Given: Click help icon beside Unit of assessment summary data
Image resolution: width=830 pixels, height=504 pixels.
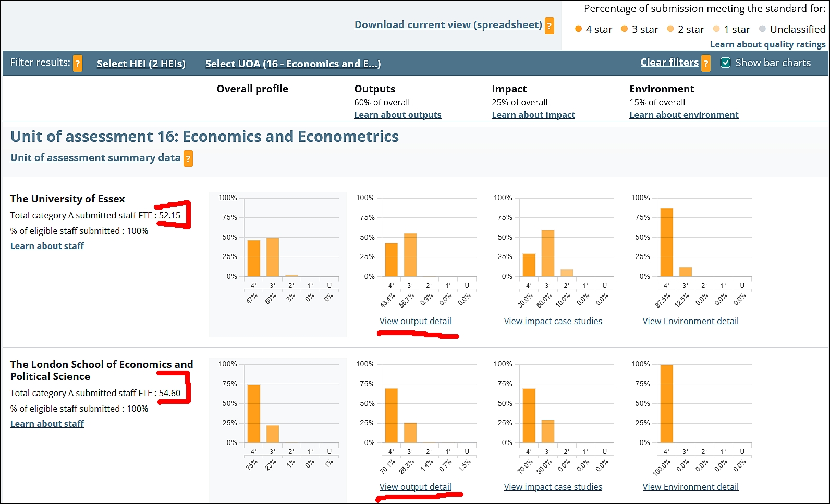Looking at the screenshot, I should [188, 158].
